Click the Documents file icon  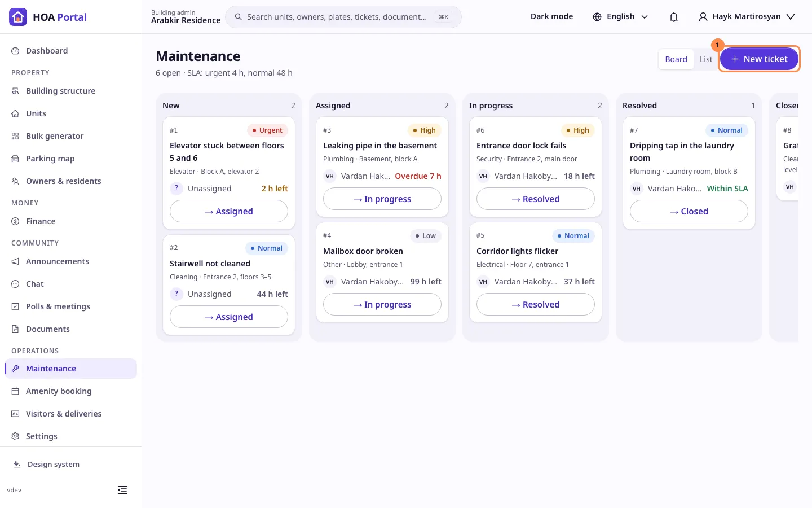(15, 329)
